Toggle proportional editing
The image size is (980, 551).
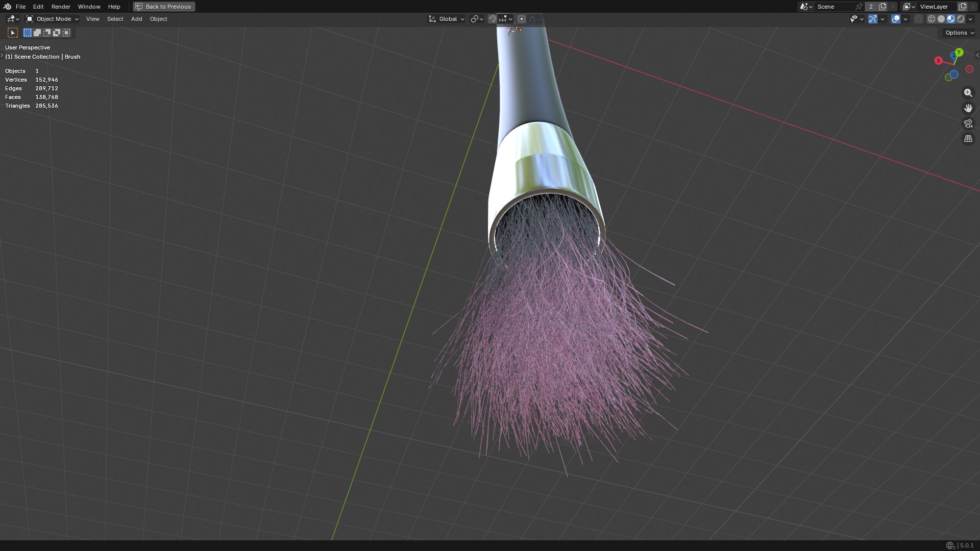(x=522, y=19)
